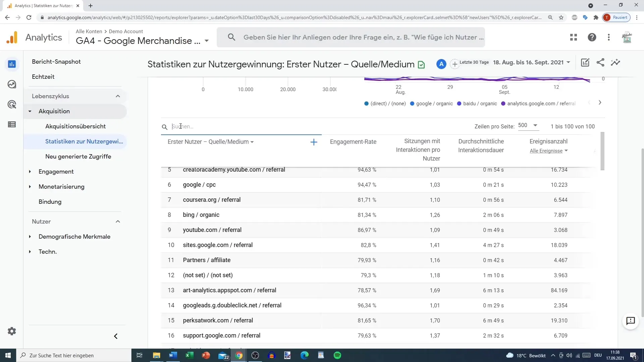644x362 pixels.
Task: Open Admin settings gear icon
Action: (x=12, y=331)
